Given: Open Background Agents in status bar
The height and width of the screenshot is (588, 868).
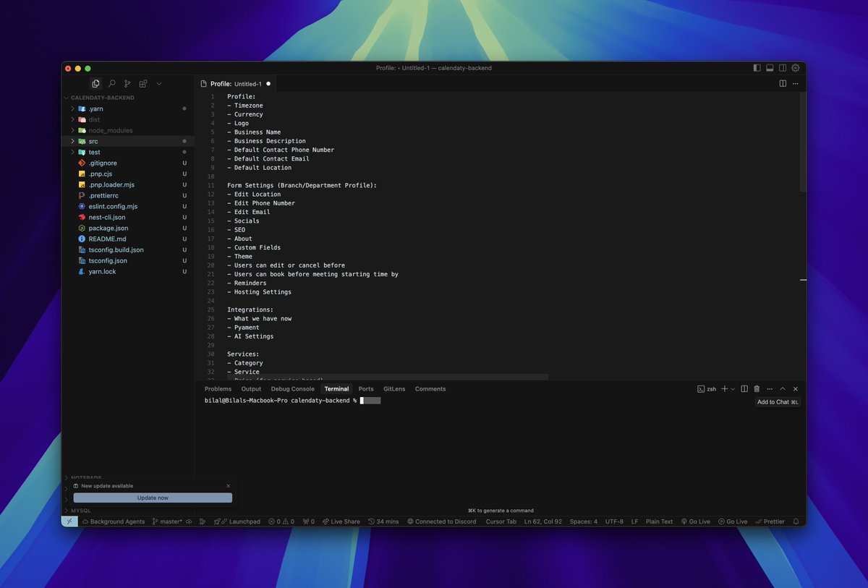Looking at the screenshot, I should coord(113,521).
